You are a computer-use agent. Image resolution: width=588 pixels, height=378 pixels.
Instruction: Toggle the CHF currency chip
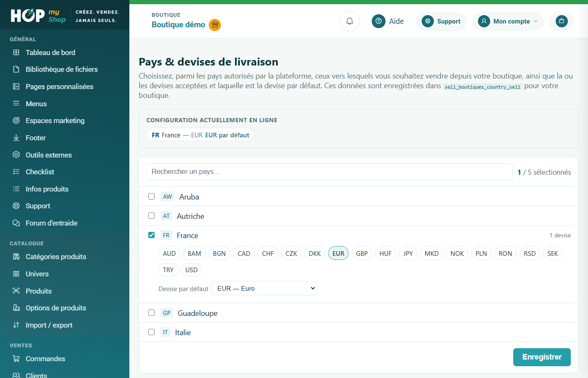point(268,253)
